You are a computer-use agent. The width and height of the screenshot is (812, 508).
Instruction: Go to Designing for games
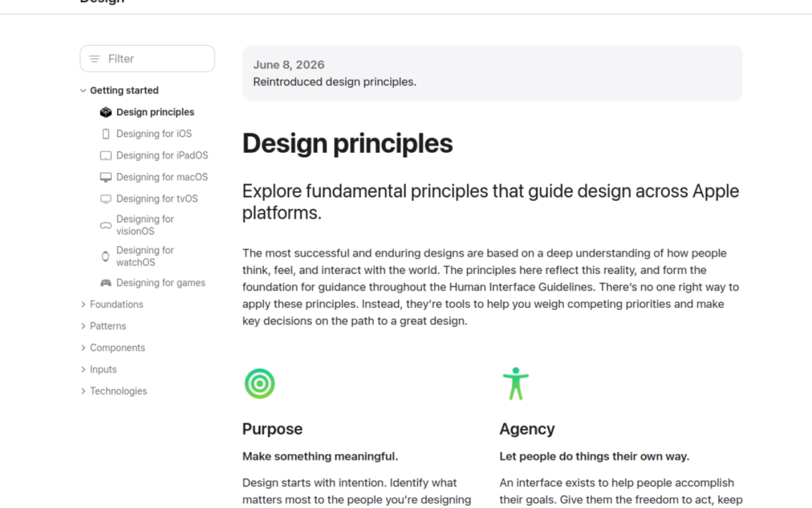[x=161, y=283]
